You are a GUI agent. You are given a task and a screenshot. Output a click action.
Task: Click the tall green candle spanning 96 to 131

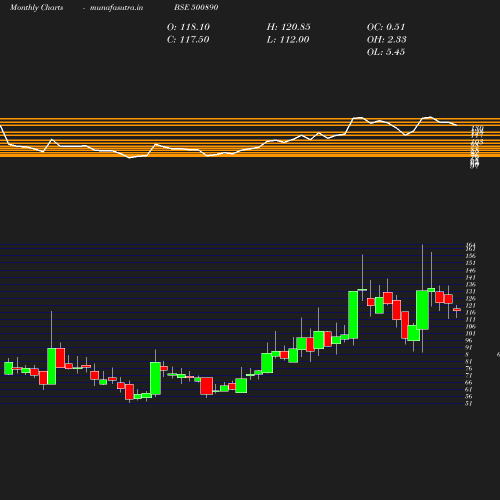pos(353,315)
